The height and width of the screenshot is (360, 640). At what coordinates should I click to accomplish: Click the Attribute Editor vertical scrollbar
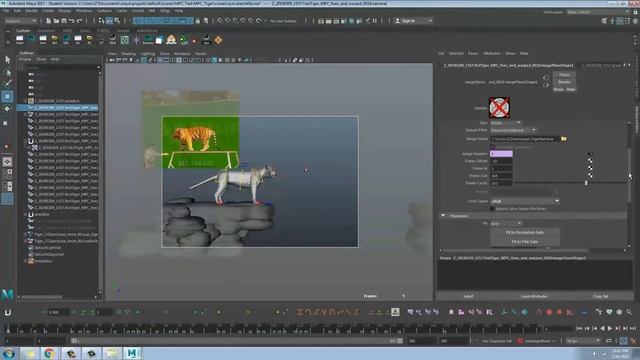pyautogui.click(x=629, y=176)
